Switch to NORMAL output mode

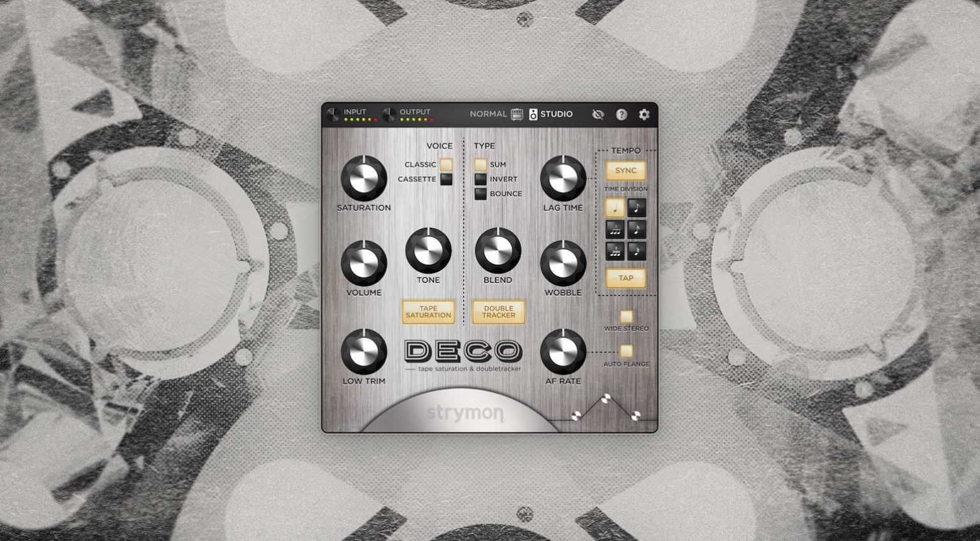pyautogui.click(x=489, y=113)
